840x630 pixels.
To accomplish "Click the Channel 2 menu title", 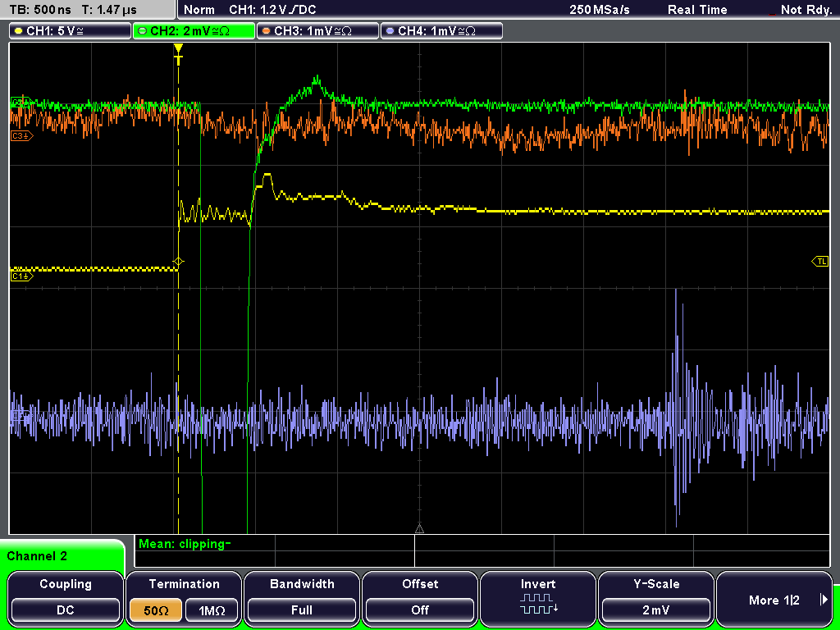I will tap(37, 556).
